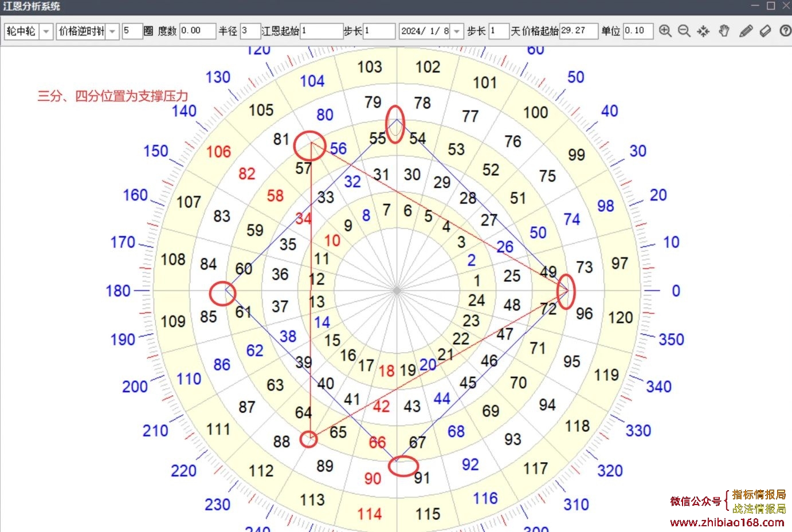The image size is (792, 532).
Task: Click the 310 degree label
Action: 576,505
